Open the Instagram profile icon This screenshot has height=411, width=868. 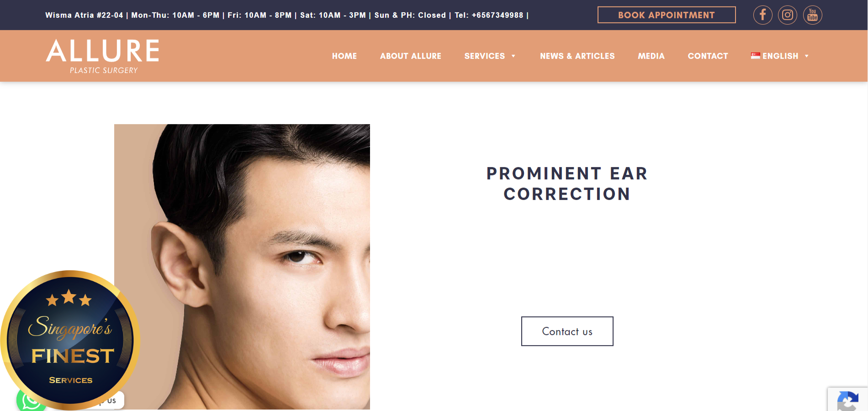point(788,15)
